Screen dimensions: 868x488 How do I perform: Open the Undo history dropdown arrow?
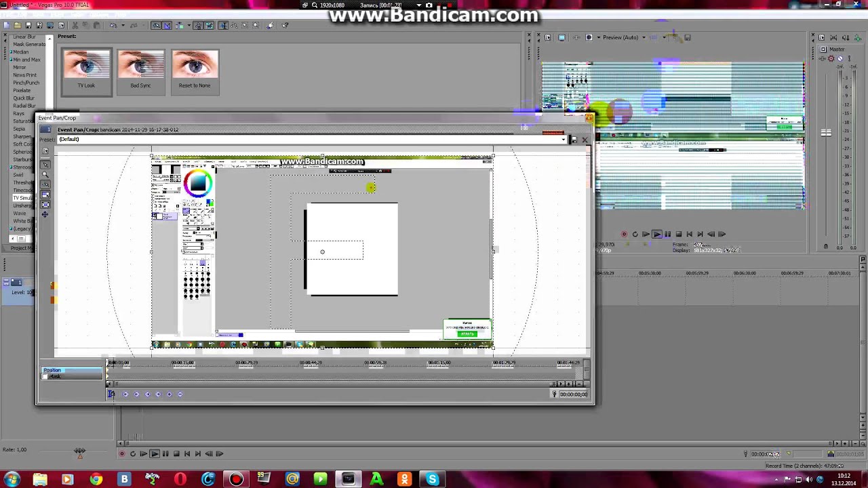pos(123,26)
